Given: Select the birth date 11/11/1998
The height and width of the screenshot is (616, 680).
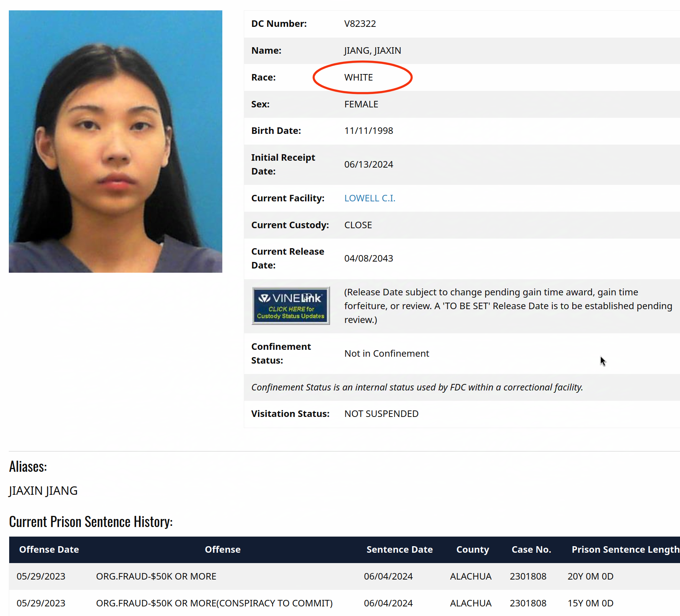Looking at the screenshot, I should point(369,131).
